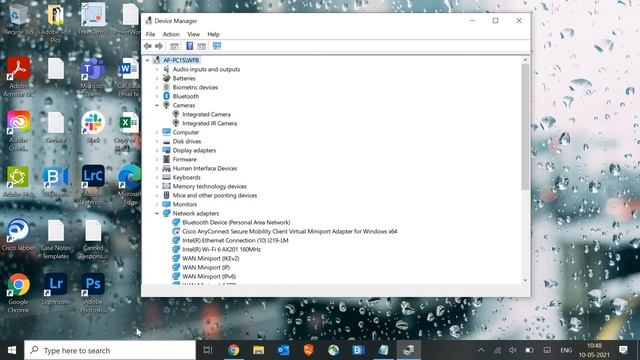Open the notification center icon

[623, 350]
